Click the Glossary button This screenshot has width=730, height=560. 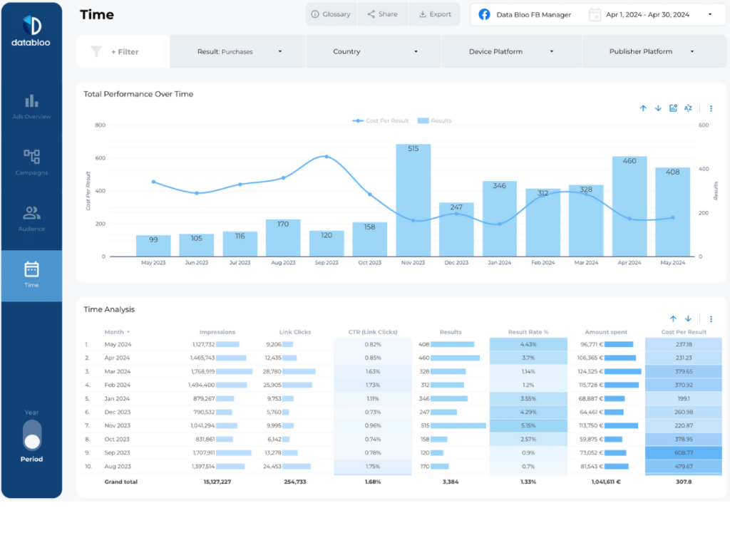[x=331, y=14]
